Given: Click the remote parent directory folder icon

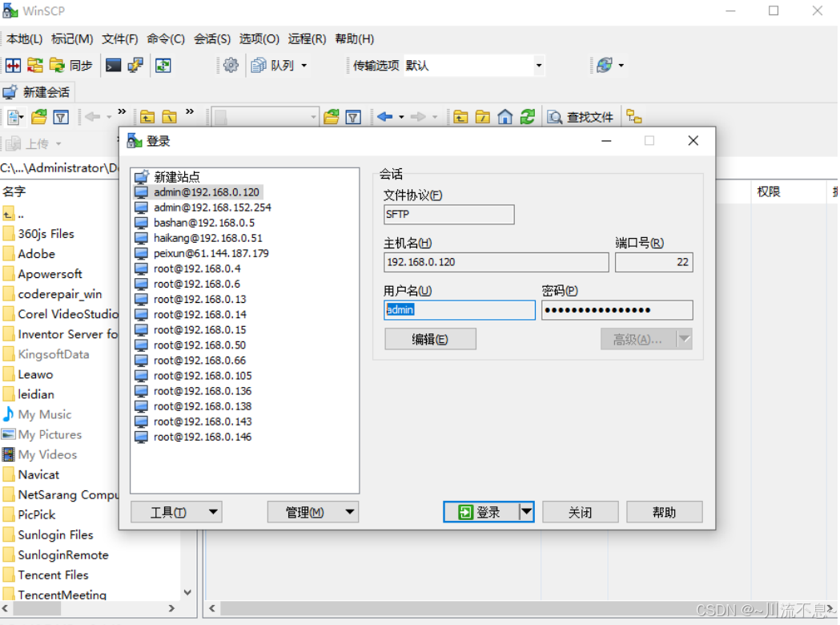Looking at the screenshot, I should pos(460,117).
